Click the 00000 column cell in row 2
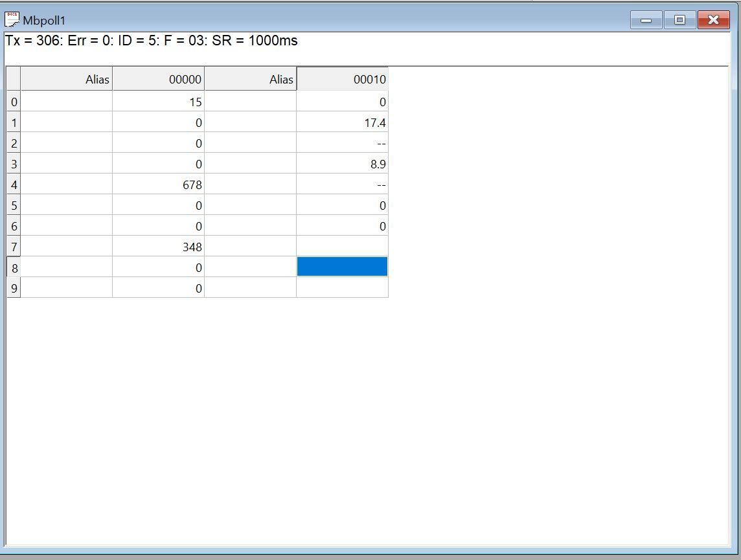741x560 pixels. [x=158, y=143]
